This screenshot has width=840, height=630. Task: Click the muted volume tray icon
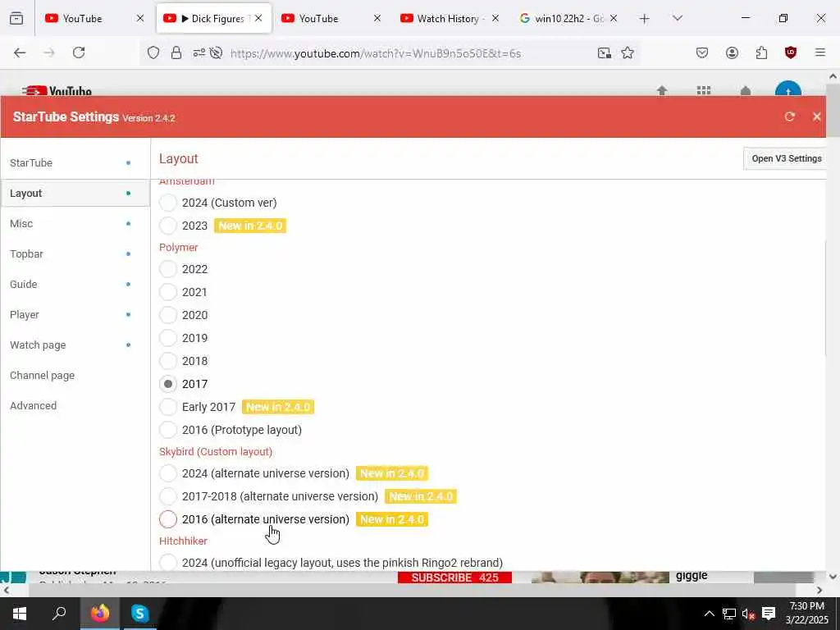pyautogui.click(x=748, y=614)
